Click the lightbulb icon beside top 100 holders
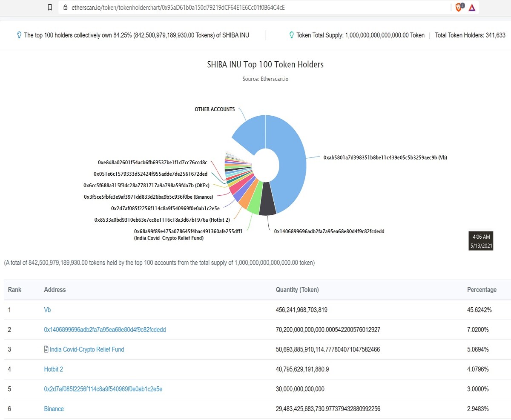Image resolution: width=511 pixels, height=420 pixels. [19, 35]
